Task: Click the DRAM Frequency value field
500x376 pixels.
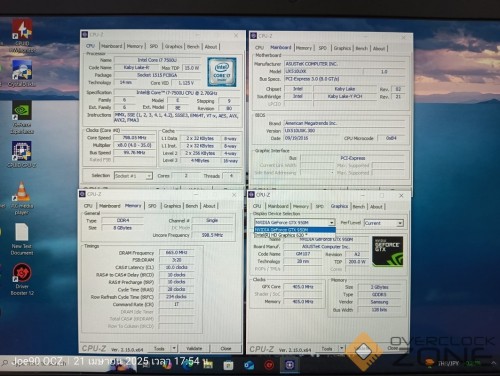Action: pyautogui.click(x=177, y=253)
